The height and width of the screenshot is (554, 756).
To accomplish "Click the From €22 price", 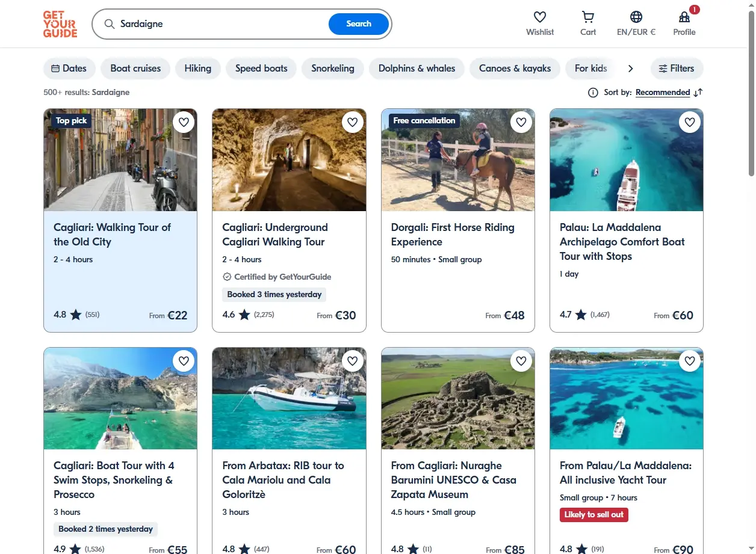I will (169, 315).
